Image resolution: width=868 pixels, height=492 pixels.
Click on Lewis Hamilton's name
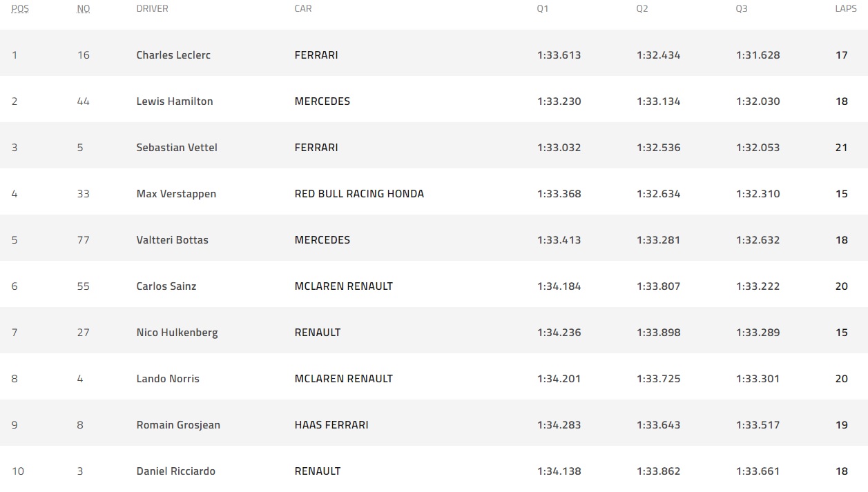[x=175, y=101]
